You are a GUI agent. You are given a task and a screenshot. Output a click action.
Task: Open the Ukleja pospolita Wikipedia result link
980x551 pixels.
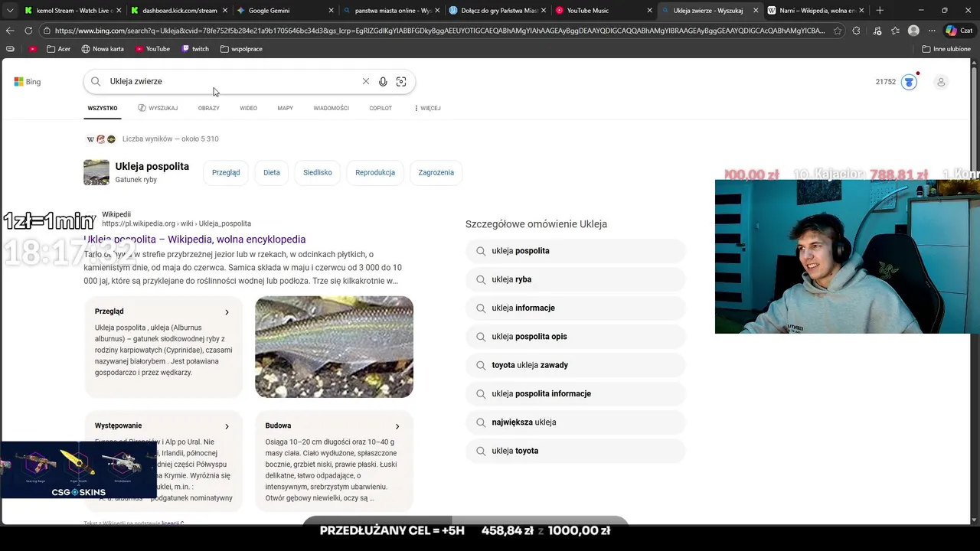(194, 240)
